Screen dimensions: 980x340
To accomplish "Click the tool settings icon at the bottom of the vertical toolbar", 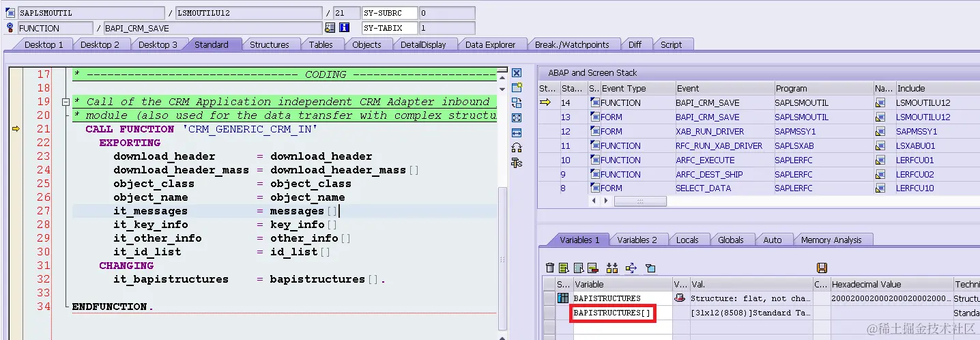I will 517,162.
